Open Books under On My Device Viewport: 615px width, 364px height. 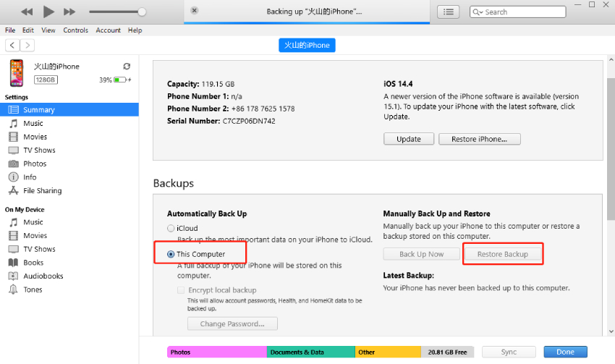click(69, 263)
